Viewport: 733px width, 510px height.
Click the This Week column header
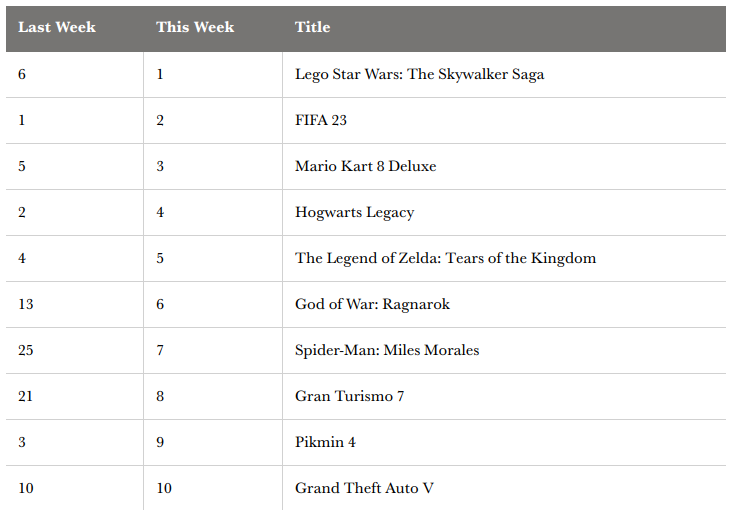click(195, 27)
